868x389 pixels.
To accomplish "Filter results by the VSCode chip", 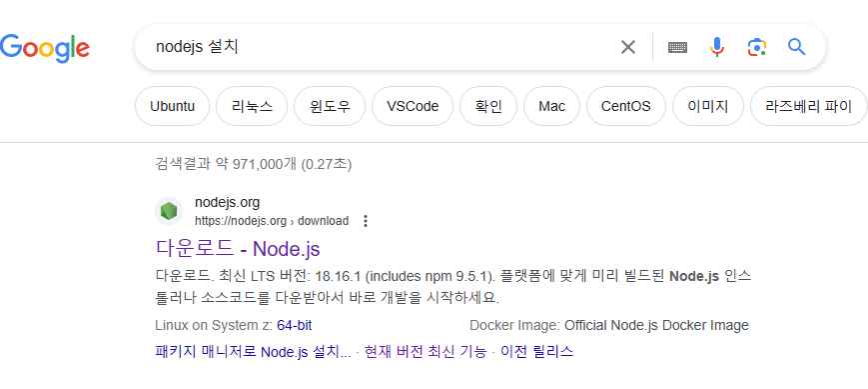I will tap(413, 106).
